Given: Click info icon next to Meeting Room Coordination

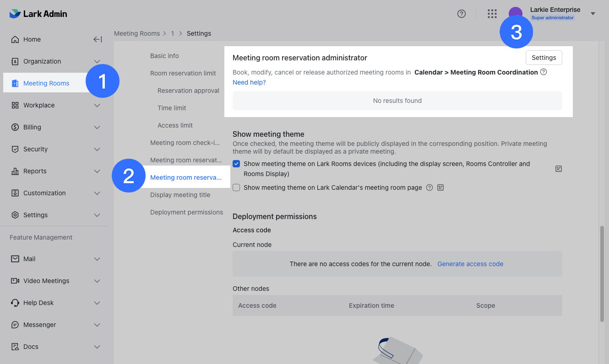Looking at the screenshot, I should [x=544, y=72].
